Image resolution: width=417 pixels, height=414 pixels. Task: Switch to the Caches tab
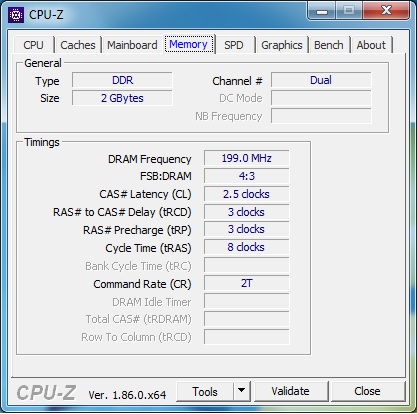78,45
